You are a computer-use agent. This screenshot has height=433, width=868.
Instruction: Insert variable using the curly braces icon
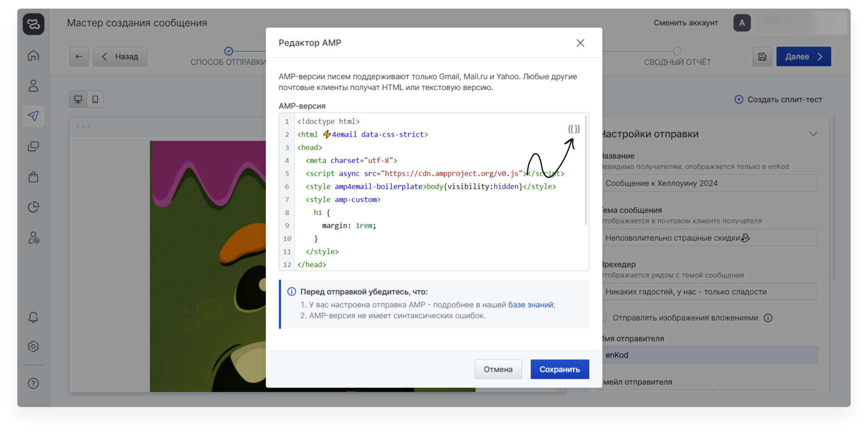point(574,129)
